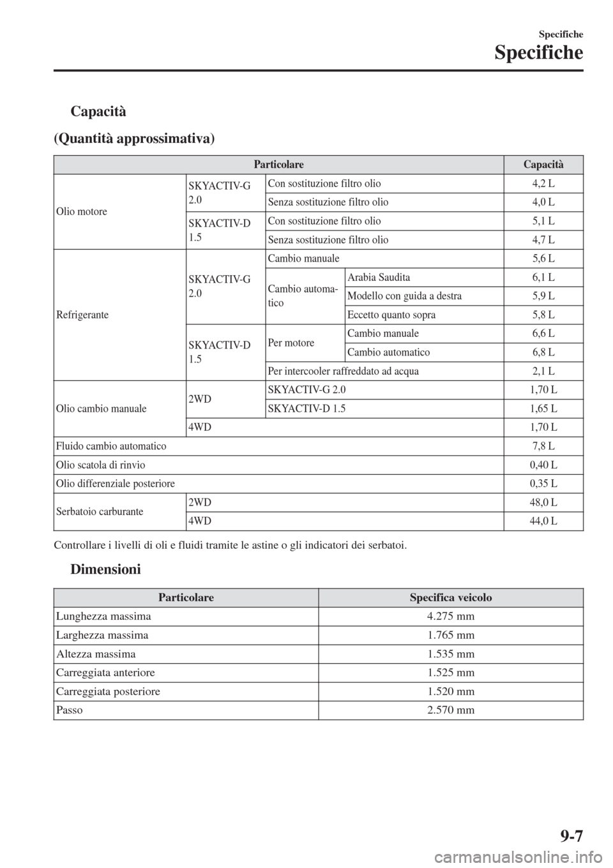The height and width of the screenshot is (868, 613).
Task: Click the Dimensioni section heading
Action: pos(105,569)
